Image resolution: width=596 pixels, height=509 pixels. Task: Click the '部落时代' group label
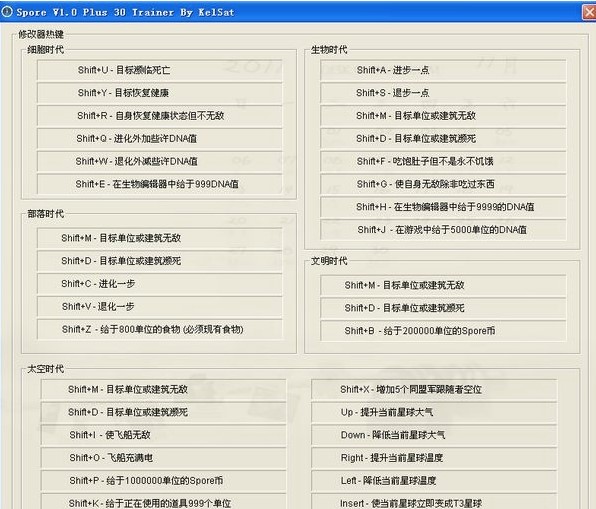(x=45, y=214)
